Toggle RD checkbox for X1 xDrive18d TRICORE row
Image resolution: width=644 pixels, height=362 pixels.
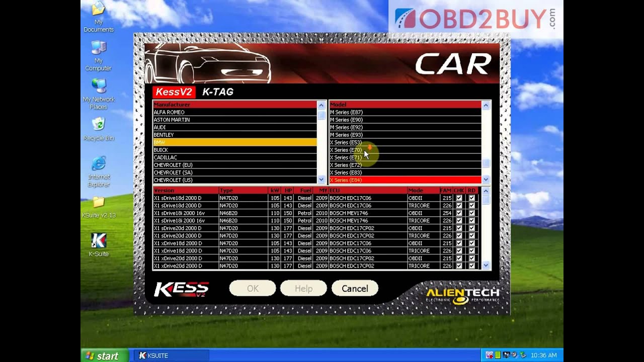tap(471, 251)
